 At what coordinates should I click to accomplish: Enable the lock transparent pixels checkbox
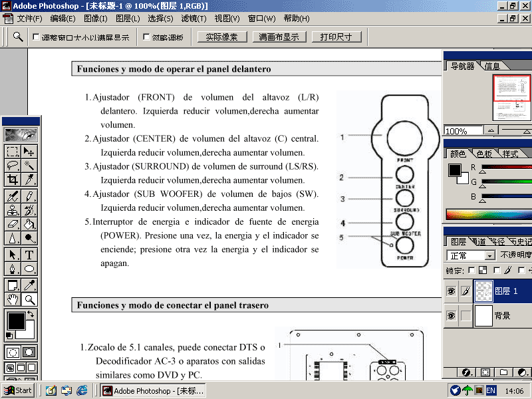pos(471,270)
